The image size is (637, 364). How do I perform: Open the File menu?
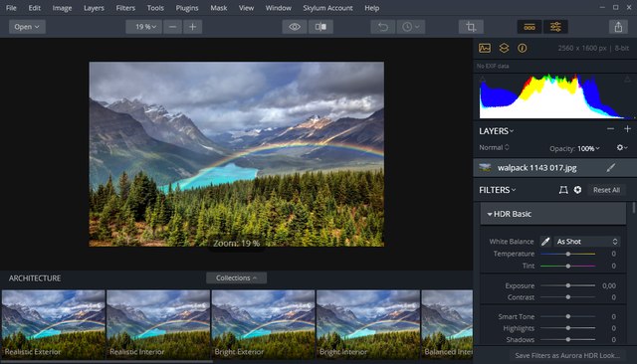(x=11, y=8)
